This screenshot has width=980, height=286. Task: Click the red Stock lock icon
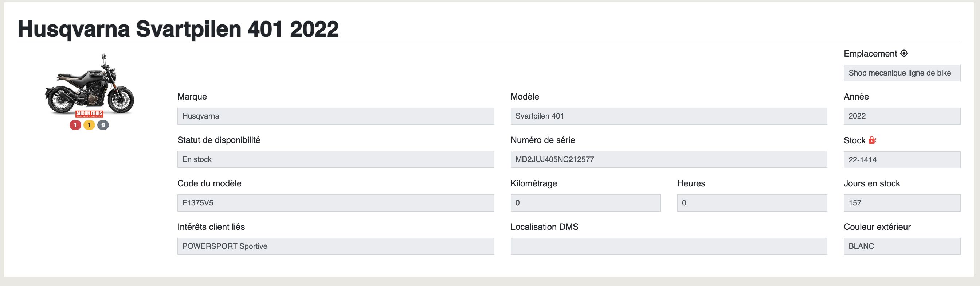872,140
